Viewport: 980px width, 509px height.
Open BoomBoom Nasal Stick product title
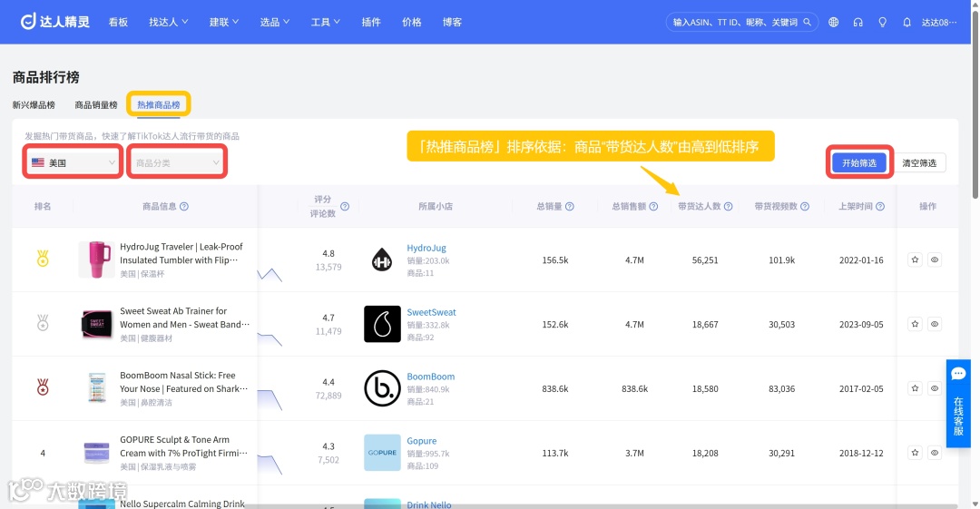(x=183, y=382)
